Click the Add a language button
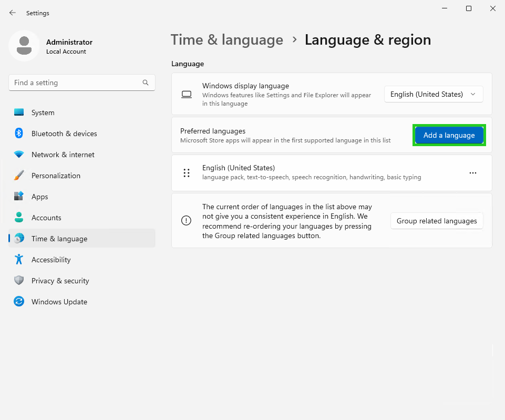 click(449, 135)
